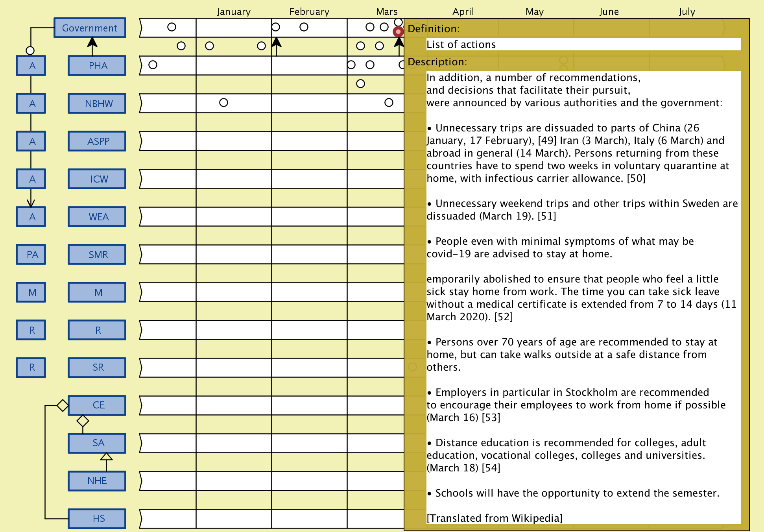
Task: Click the PHA actor box
Action: [97, 66]
